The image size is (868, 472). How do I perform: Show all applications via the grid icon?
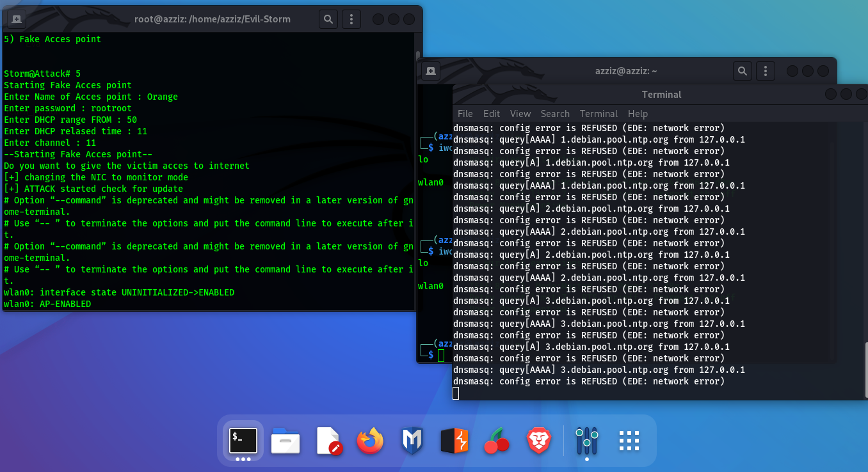[629, 441]
